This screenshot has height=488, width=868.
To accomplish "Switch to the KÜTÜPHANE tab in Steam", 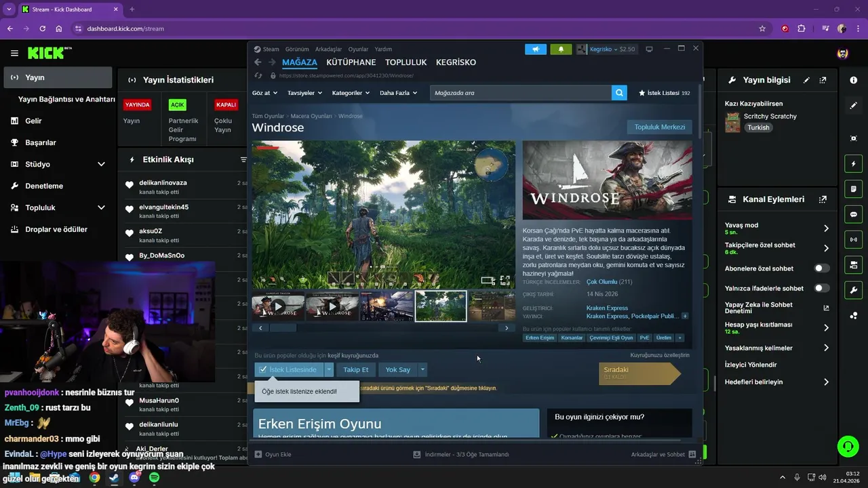I will [x=351, y=62].
